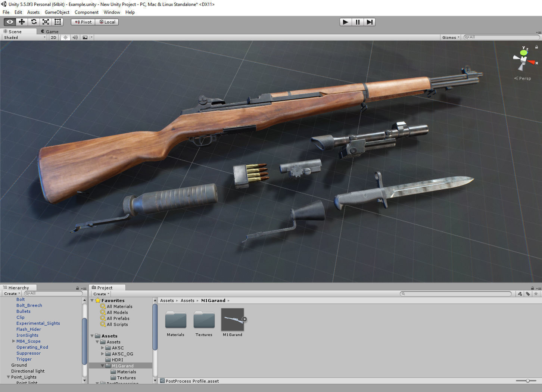542x392 pixels.
Task: Toggle Local/Global handle rotation
Action: pos(107,22)
